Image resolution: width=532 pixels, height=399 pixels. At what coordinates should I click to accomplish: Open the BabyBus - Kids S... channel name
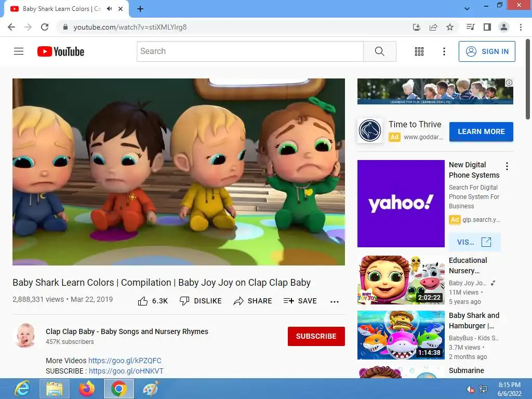pos(474,338)
